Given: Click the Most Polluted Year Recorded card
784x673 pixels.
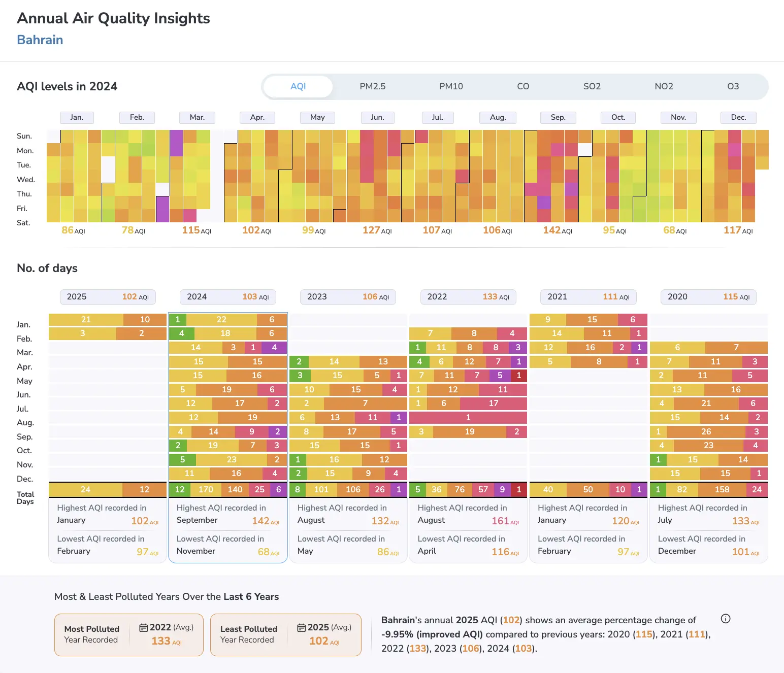Looking at the screenshot, I should tap(129, 635).
